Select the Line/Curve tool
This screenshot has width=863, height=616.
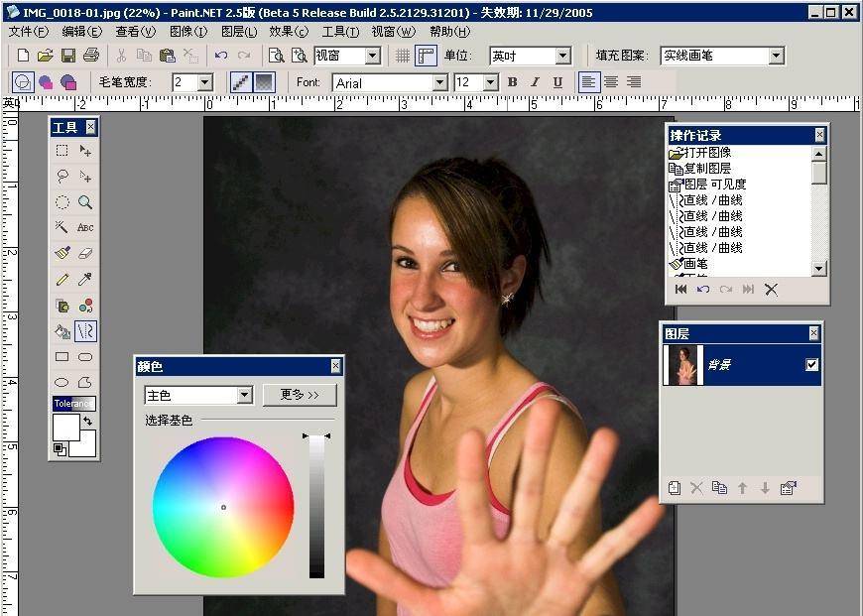point(85,331)
